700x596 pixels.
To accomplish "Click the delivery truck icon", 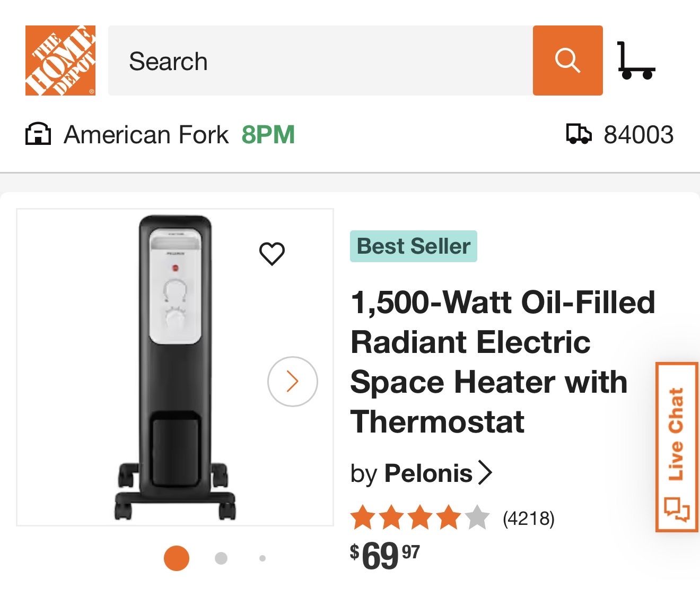I will 579,134.
